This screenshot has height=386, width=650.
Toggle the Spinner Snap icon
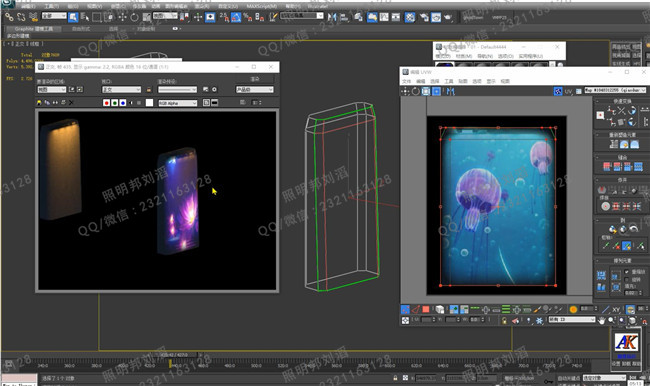pos(260,17)
